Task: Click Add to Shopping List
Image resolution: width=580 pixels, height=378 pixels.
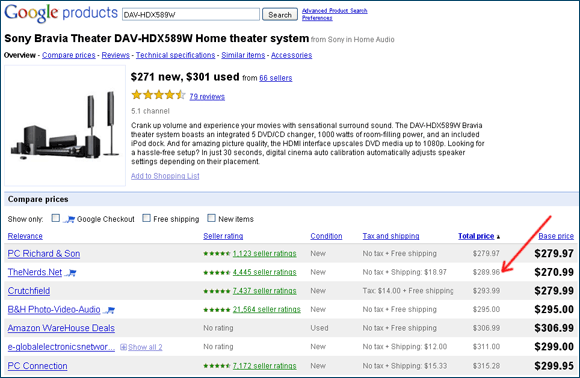Action: point(165,176)
